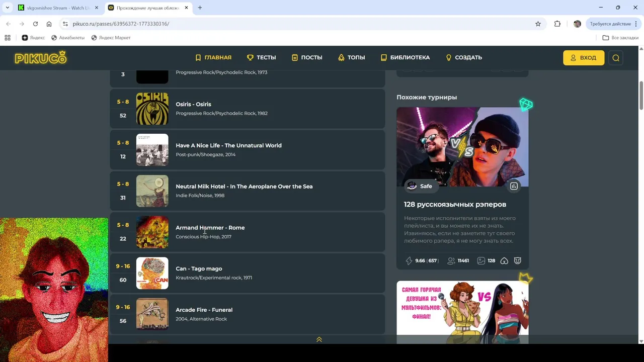Image resolution: width=644 pixels, height=362 pixels.
Task: Open the ТОПЫ menu item
Action: coord(352,57)
